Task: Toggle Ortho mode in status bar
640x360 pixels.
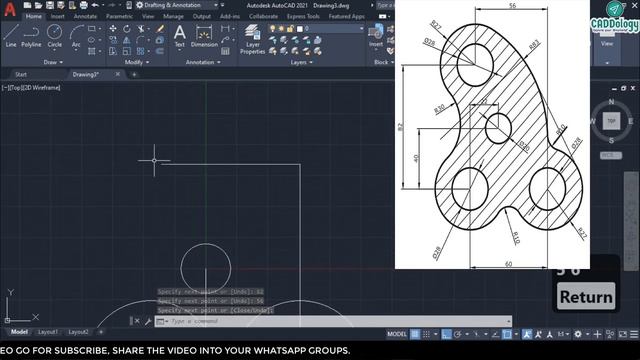Action: coord(446,334)
